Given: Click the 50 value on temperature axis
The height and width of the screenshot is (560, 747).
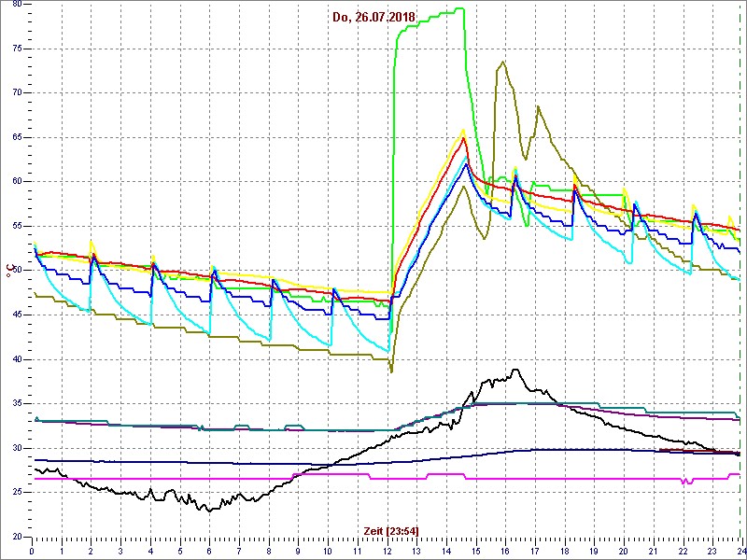Looking at the screenshot, I should point(18,271).
